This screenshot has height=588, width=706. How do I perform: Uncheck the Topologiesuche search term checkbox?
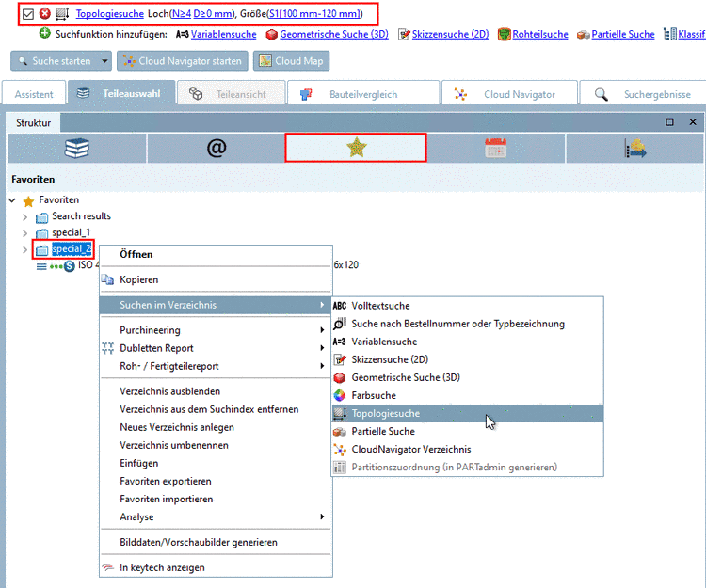28,14
